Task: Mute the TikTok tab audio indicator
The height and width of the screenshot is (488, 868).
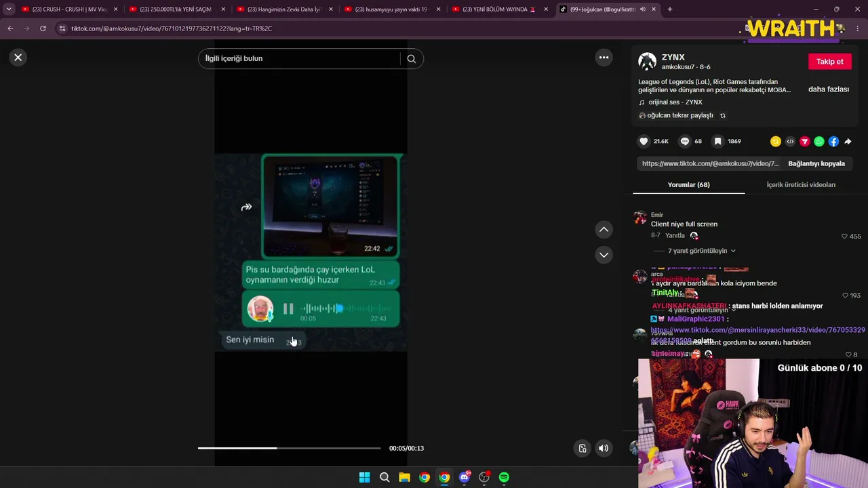Action: [x=642, y=9]
